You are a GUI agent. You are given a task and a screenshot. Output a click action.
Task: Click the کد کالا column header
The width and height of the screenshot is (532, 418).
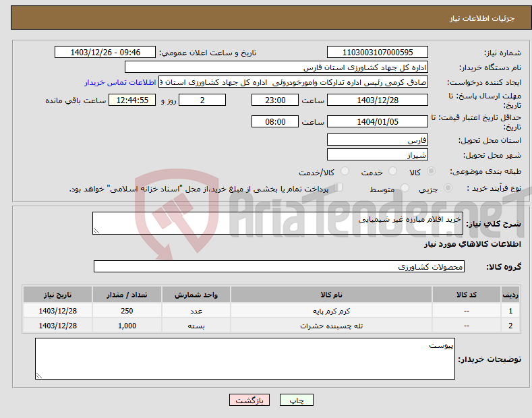click(467, 295)
